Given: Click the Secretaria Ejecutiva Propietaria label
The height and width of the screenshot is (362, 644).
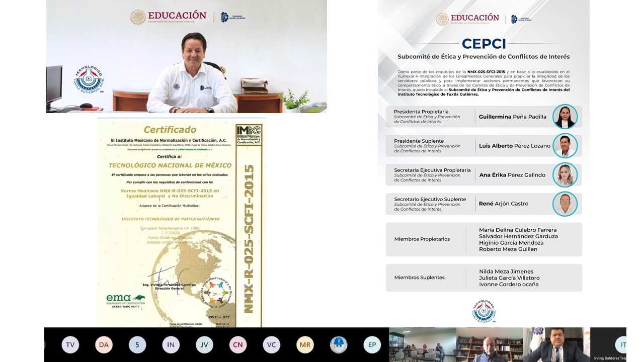Looking at the screenshot, I should (x=432, y=170).
